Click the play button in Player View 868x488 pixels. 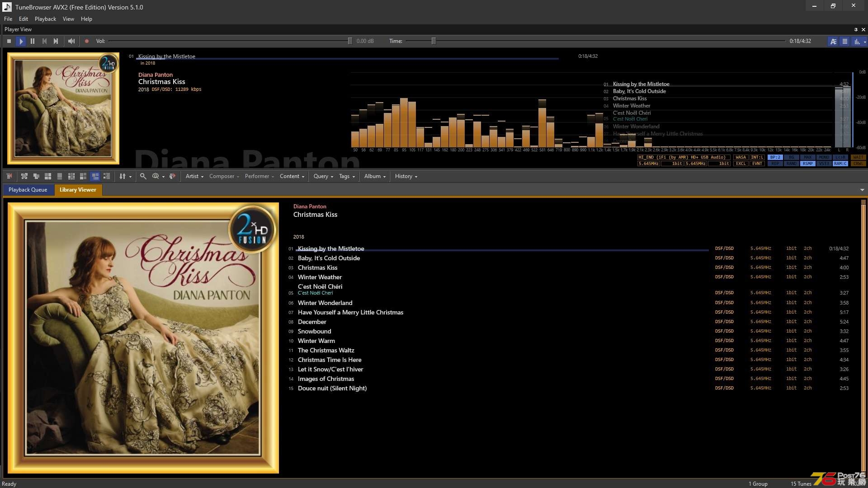(21, 41)
